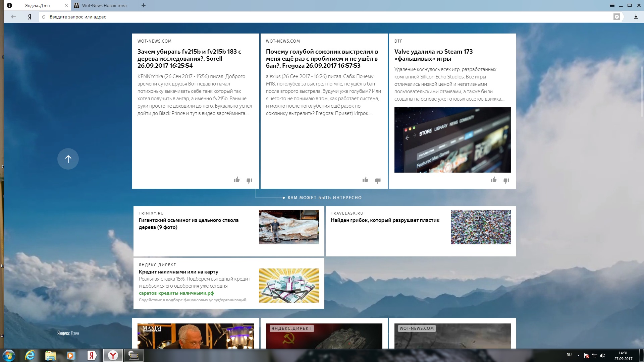
Task: Click the protect shield icon in address bar
Action: click(x=616, y=17)
